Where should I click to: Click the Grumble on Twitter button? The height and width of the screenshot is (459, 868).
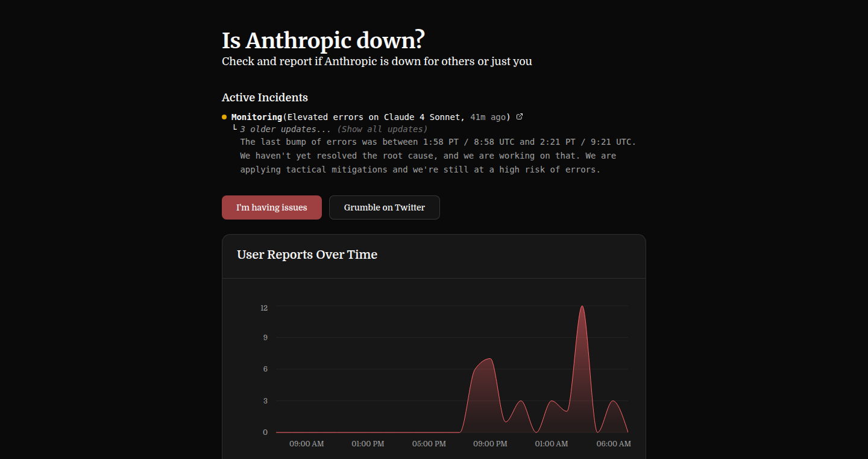385,207
